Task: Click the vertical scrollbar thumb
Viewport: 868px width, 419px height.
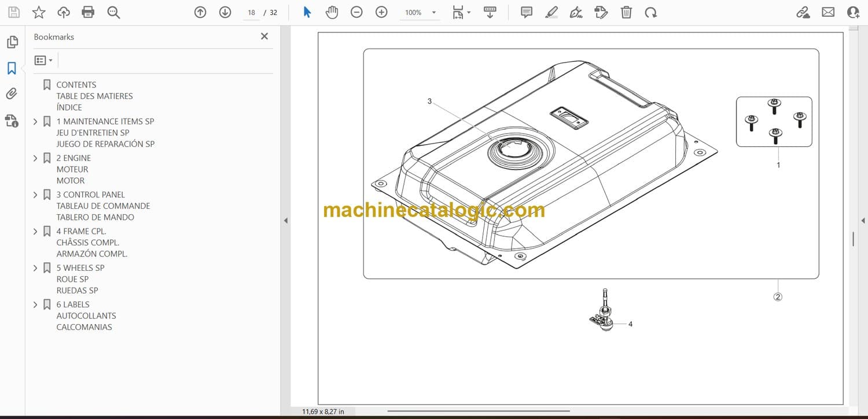Action: [x=853, y=239]
